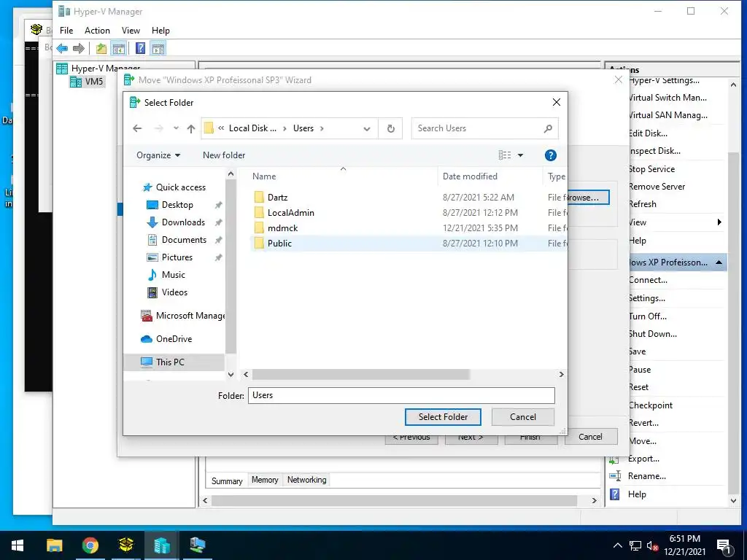Click the Hyper-V toolbar forward arrow

click(79, 48)
